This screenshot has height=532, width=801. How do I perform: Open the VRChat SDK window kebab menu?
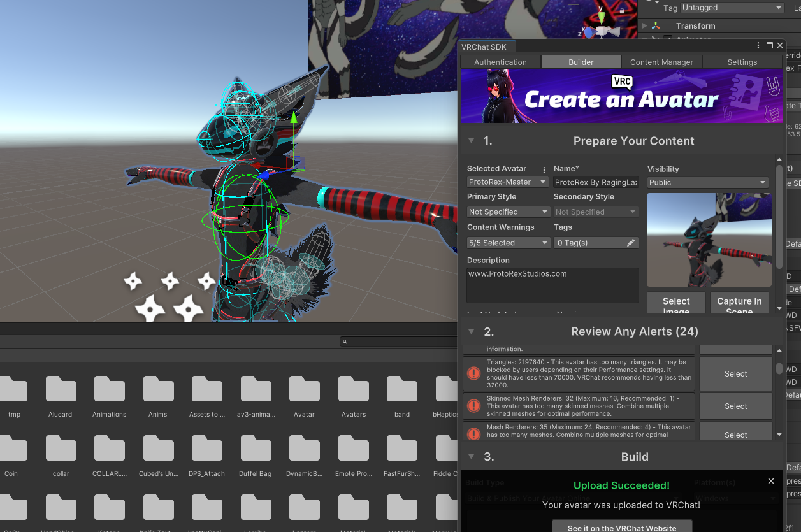[x=758, y=46]
